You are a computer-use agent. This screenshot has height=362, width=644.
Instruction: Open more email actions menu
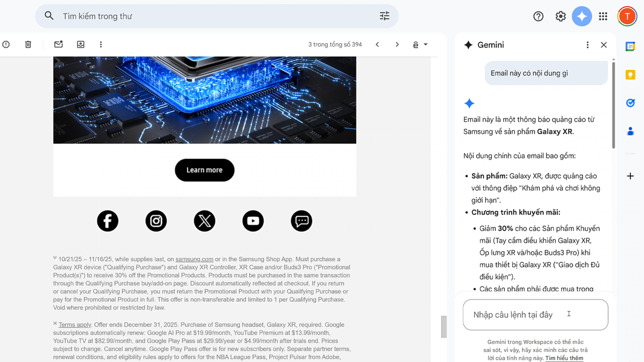tap(101, 44)
